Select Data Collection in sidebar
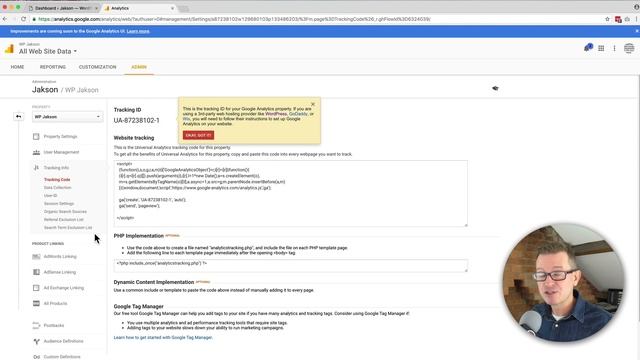 click(x=58, y=188)
